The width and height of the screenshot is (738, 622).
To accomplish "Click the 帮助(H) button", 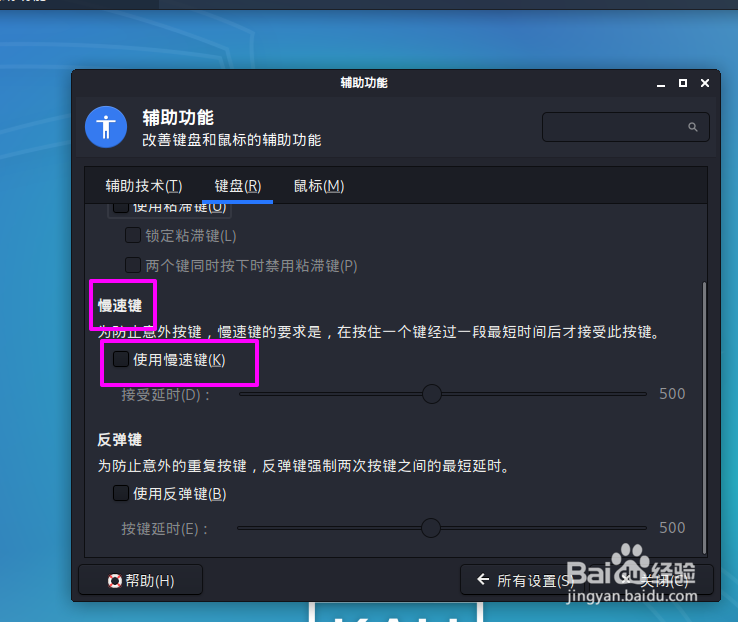I will (x=141, y=580).
